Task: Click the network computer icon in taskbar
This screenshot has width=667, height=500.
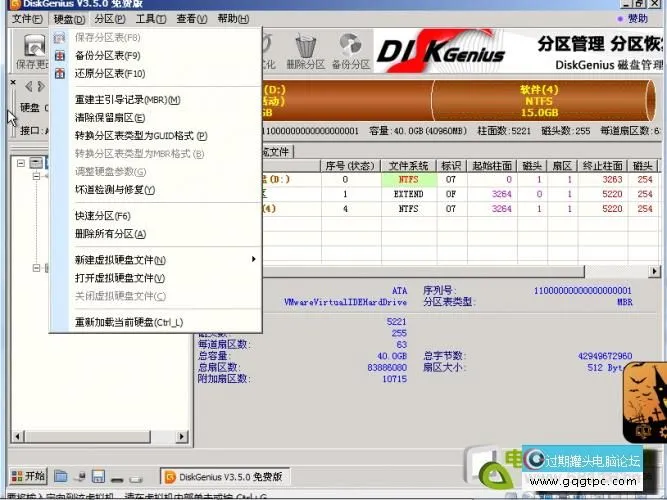Action: tap(80, 477)
